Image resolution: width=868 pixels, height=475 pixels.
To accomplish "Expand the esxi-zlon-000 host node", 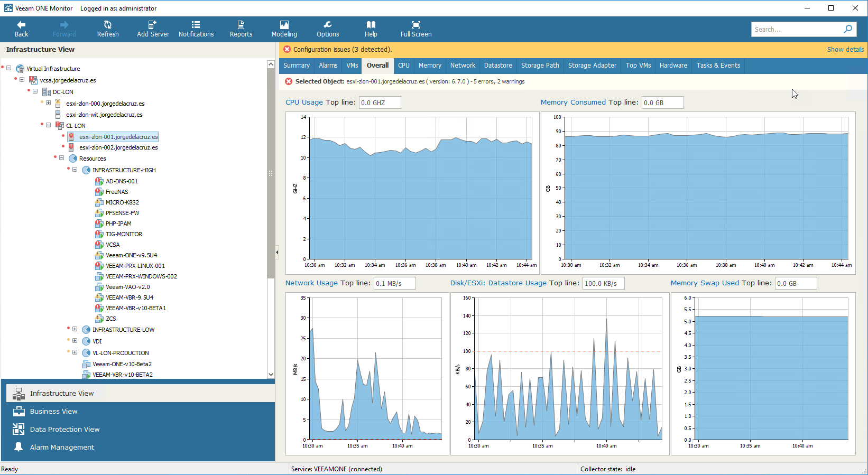I will point(48,103).
